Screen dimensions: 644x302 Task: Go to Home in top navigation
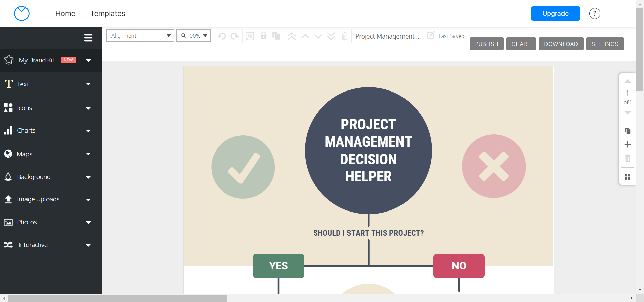(x=65, y=13)
